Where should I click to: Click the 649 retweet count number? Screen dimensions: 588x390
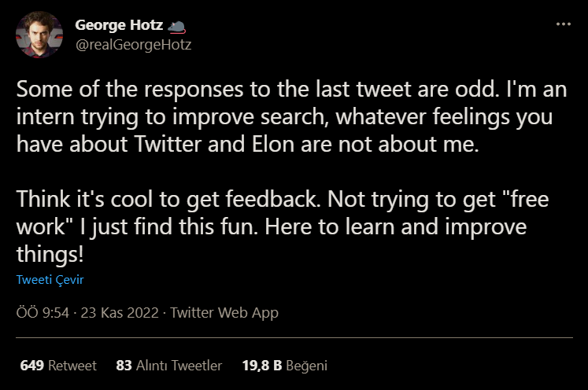tap(31, 366)
